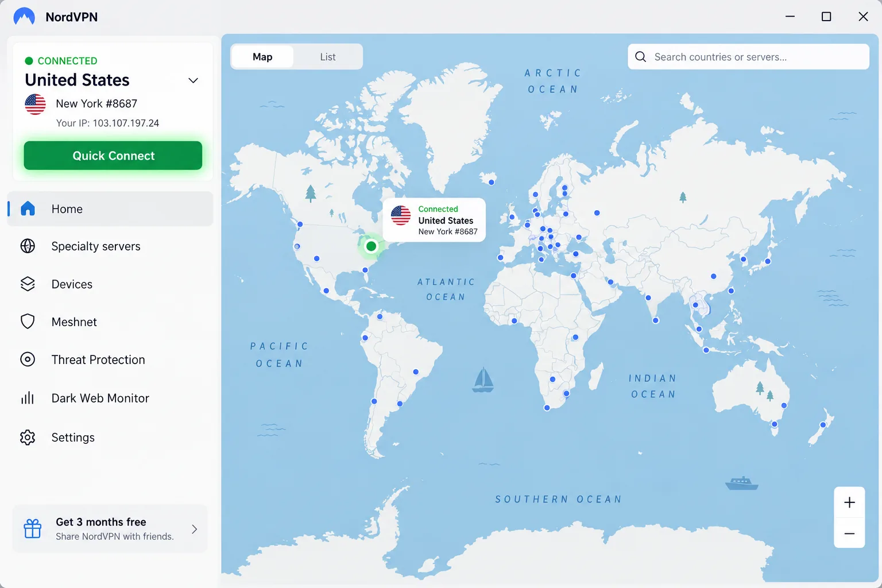This screenshot has width=882, height=588.
Task: Click the US flag beside New York #8687 in the sidebar
Action: pos(35,104)
